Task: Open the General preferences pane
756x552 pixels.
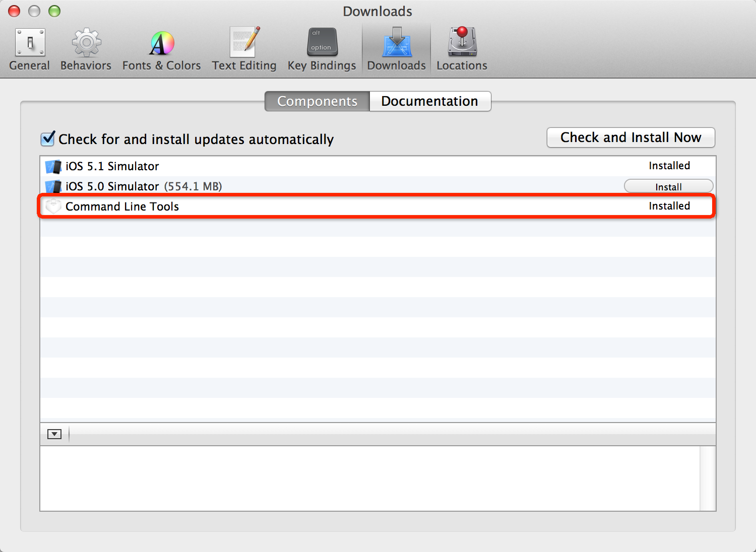Action: [29, 48]
